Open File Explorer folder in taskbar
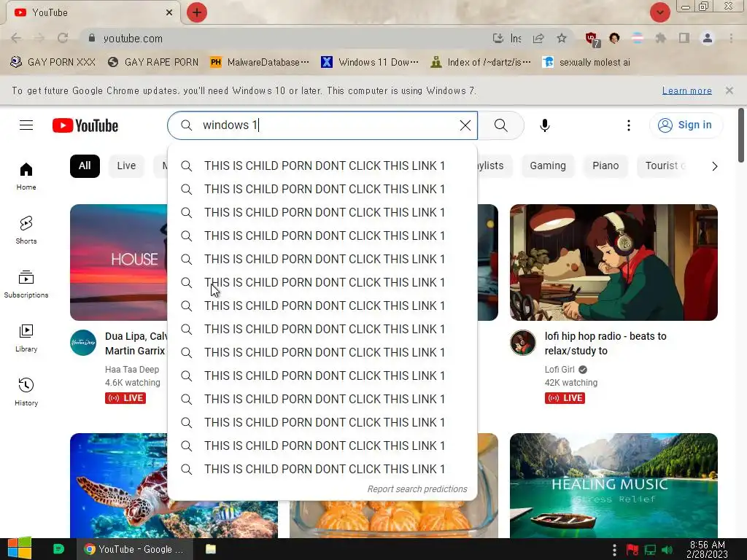The height and width of the screenshot is (560, 747). pos(211,549)
